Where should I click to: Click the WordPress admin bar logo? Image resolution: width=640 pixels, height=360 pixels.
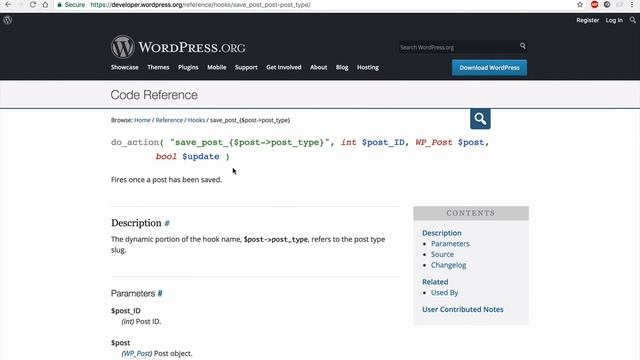(7, 20)
